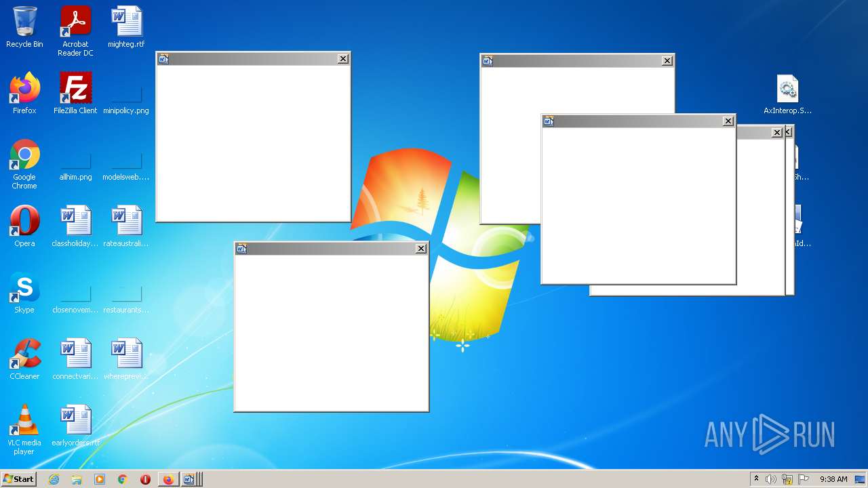Launch VLC media player shortcut
868x488 pixels.
(x=24, y=430)
